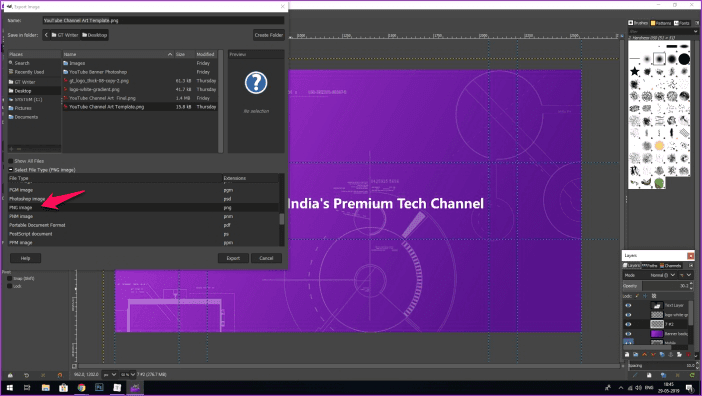
Task: Hide the Banner background layer
Action: 628,334
